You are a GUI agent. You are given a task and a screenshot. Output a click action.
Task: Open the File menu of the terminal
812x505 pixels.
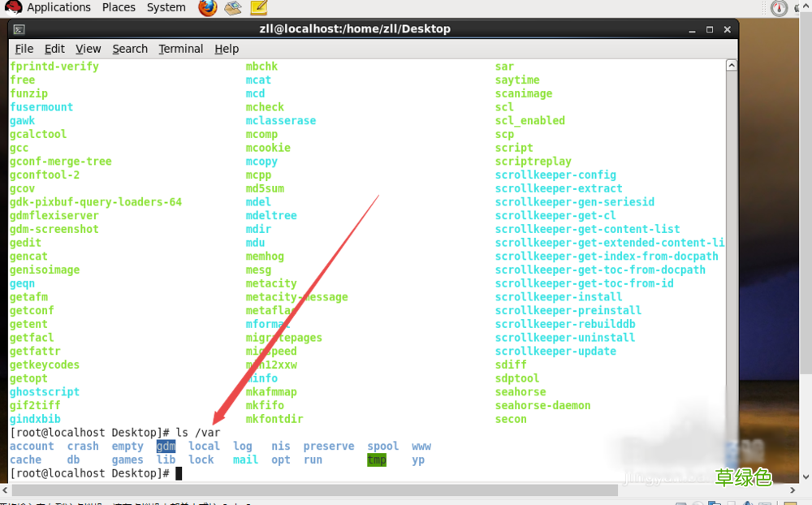pyautogui.click(x=24, y=48)
